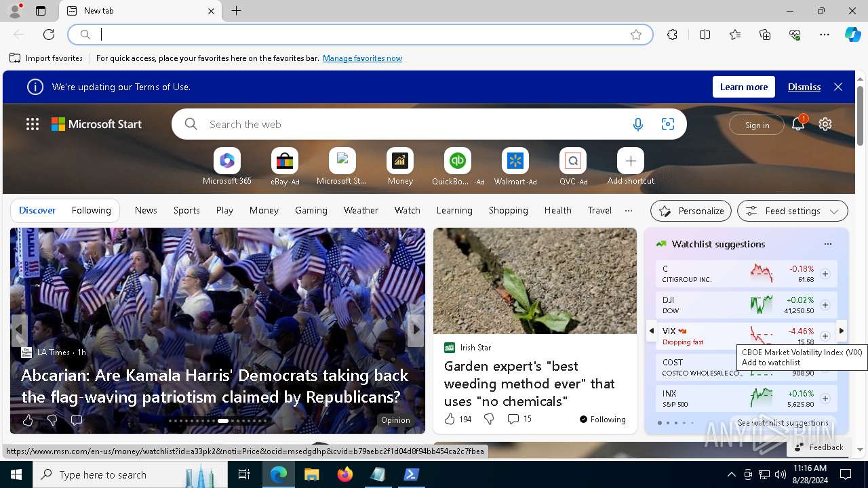Open the Favorites star list icon
This screenshot has width=868, height=488.
(735, 35)
